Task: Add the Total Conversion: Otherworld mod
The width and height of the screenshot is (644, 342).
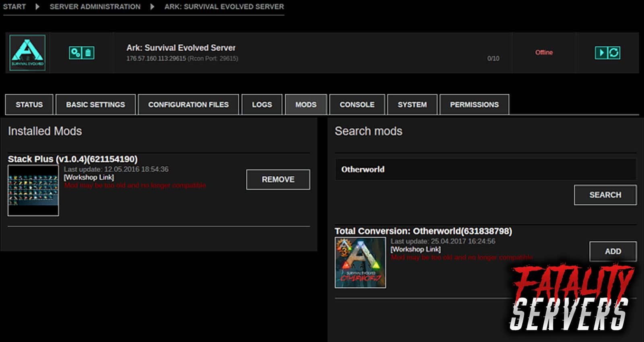Action: click(613, 251)
